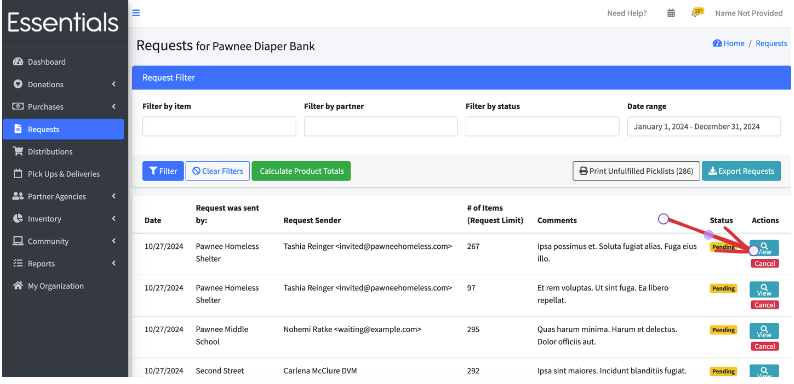Screen dimensions: 794x384
Task: Open the calendar icon in top bar
Action: (671, 13)
